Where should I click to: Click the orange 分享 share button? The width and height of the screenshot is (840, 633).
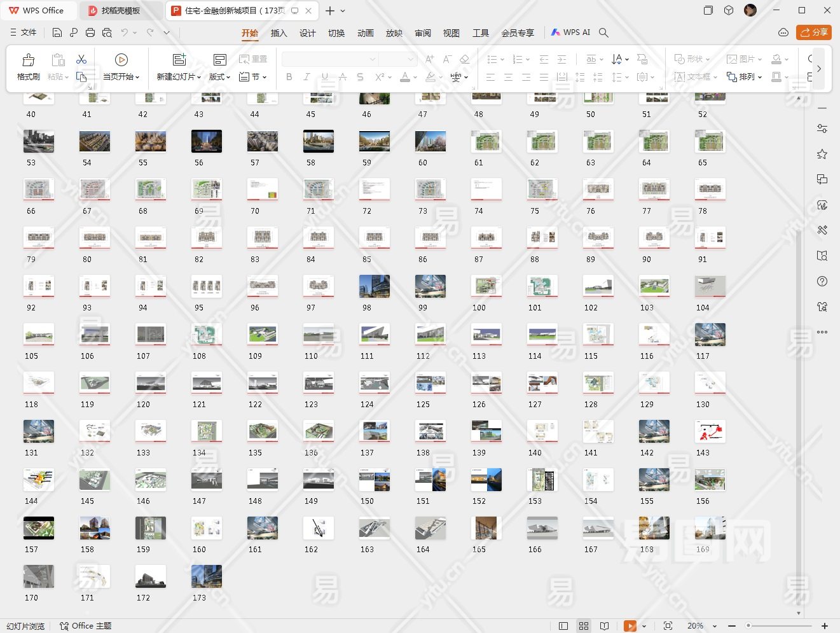[813, 32]
